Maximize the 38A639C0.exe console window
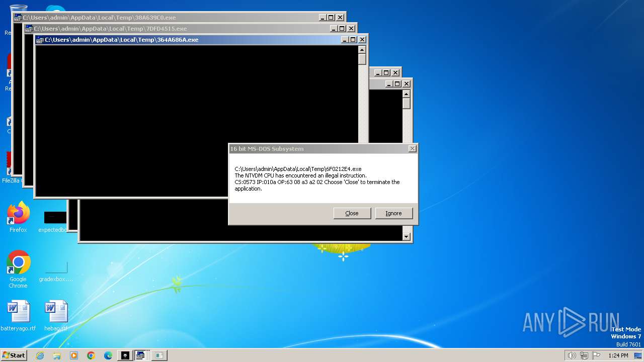The height and width of the screenshot is (362, 644). [x=331, y=18]
